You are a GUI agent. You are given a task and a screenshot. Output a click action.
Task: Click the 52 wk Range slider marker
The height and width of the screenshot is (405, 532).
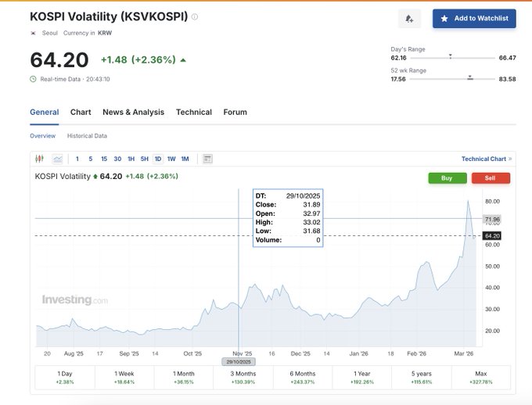click(470, 77)
